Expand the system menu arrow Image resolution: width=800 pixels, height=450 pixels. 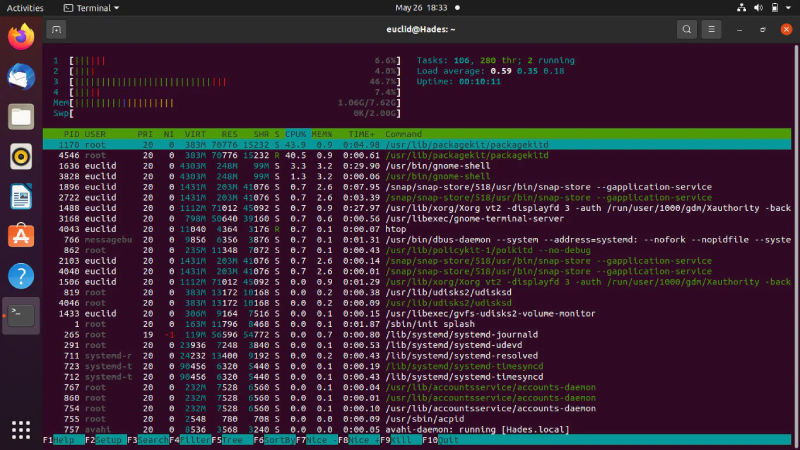tap(788, 8)
